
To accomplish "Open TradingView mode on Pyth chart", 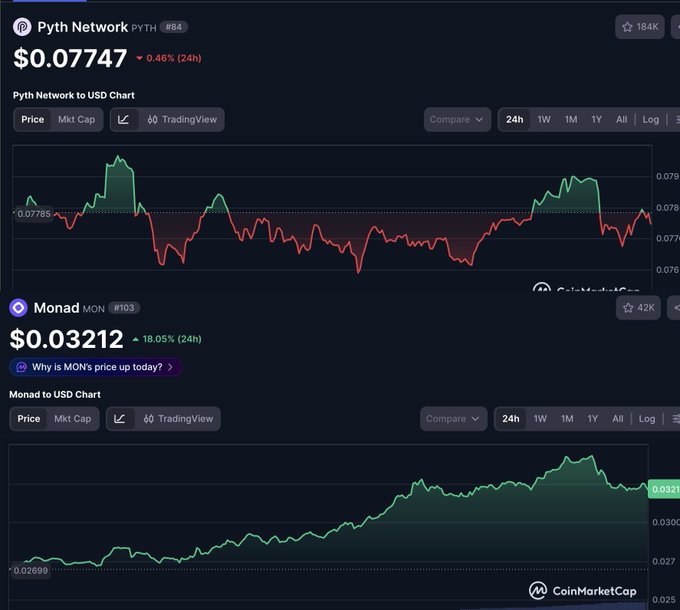I will click(182, 120).
